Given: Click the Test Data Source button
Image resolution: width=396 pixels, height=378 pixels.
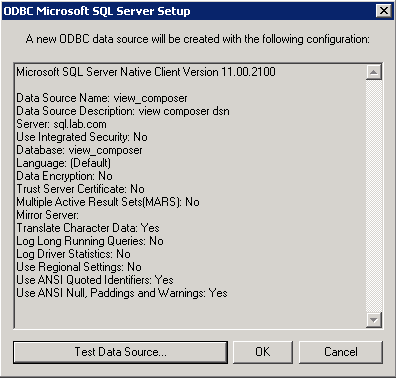Looking at the screenshot, I should pos(120,352).
